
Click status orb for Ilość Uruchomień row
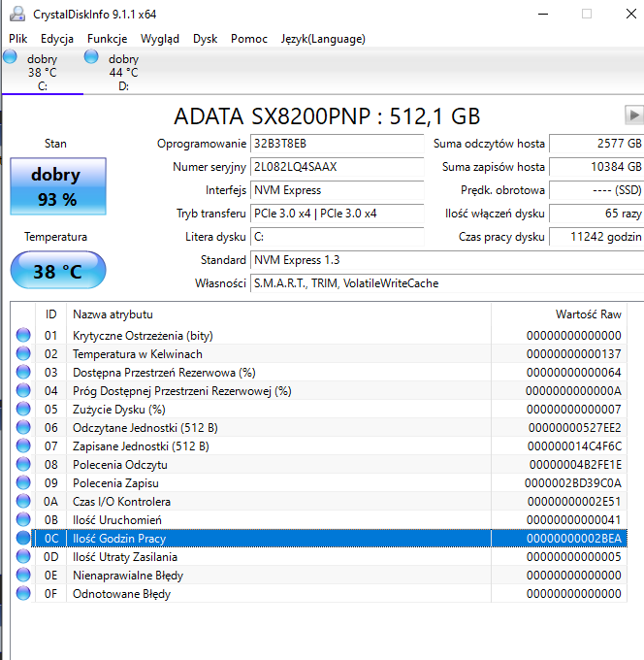click(x=23, y=520)
